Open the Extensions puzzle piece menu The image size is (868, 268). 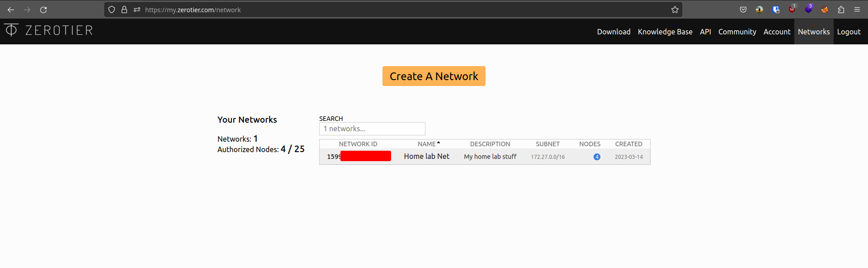[x=841, y=10]
